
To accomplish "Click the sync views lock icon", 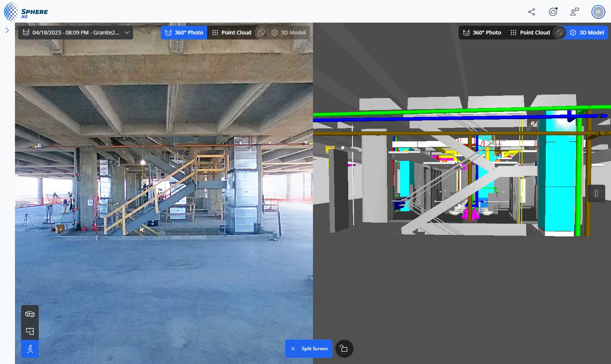I will click(x=344, y=349).
